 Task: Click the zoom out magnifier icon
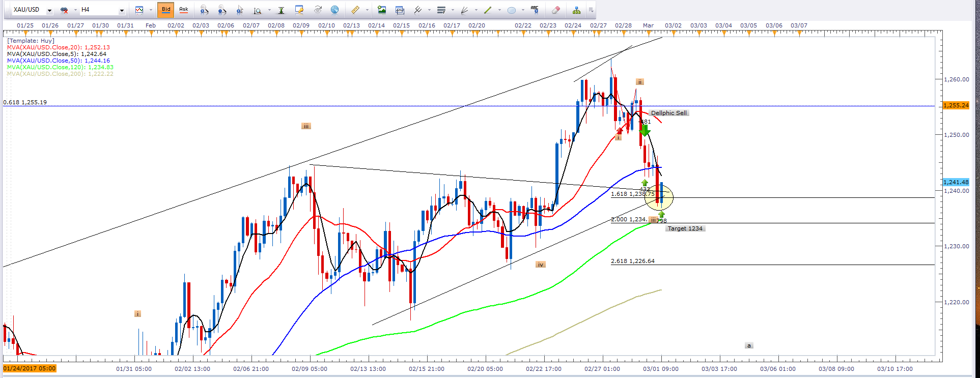point(222,10)
